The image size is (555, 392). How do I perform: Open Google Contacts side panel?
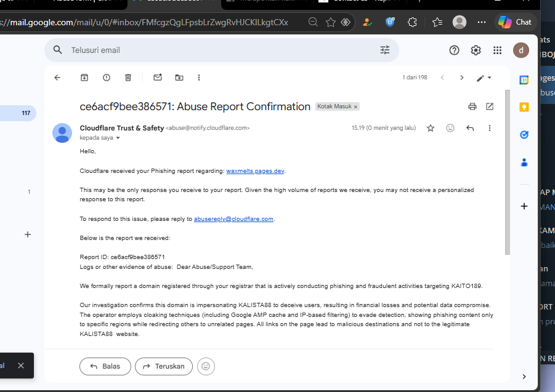[524, 162]
